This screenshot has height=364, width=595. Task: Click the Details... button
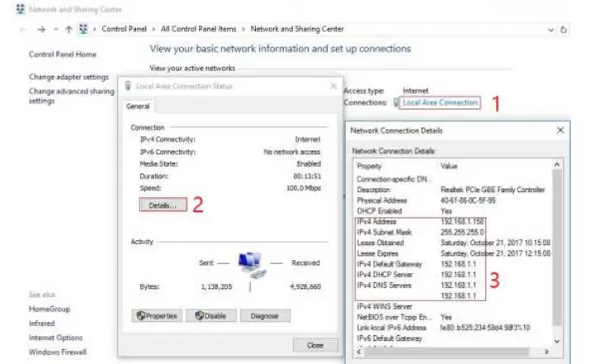tap(163, 206)
